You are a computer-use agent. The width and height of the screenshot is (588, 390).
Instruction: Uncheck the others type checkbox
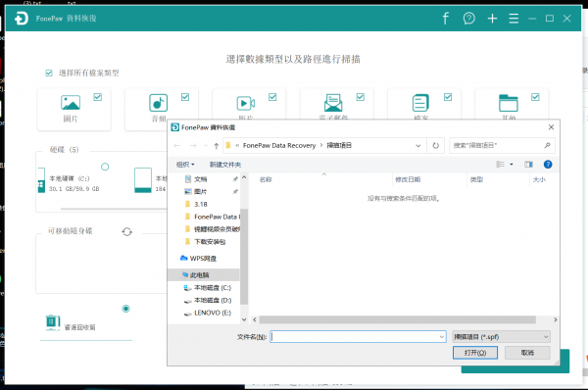coord(535,97)
